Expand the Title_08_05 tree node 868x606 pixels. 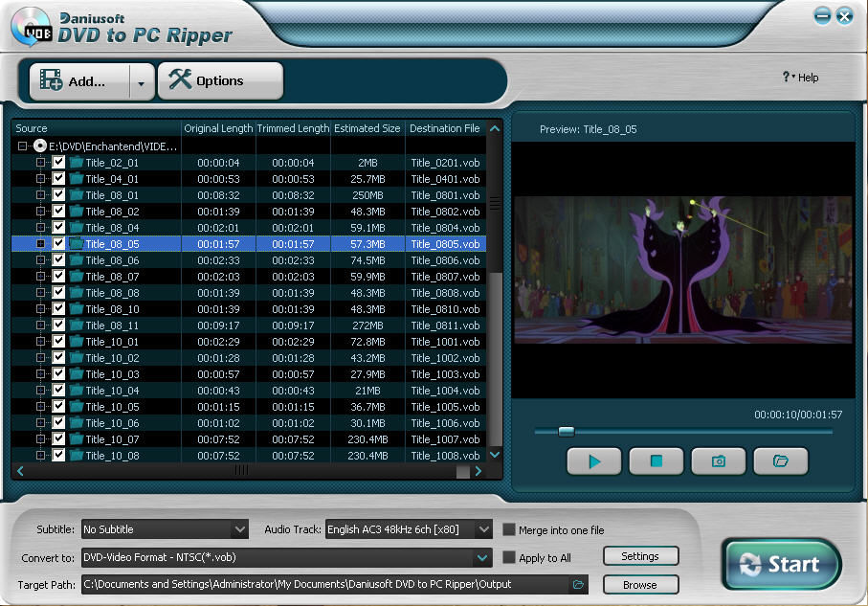pos(40,244)
